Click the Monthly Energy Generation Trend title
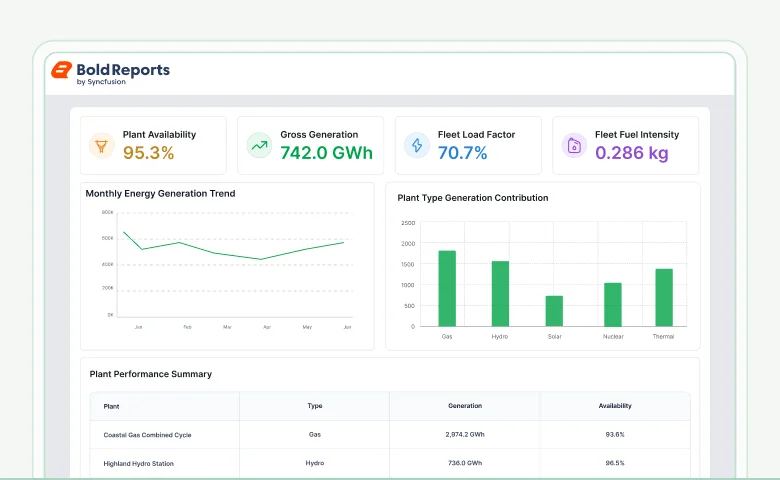 (160, 193)
